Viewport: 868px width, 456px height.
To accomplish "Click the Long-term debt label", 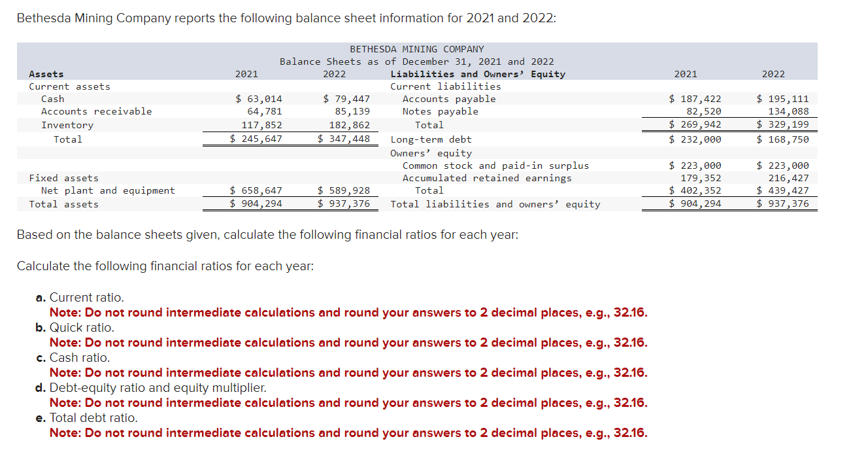I will tap(431, 139).
